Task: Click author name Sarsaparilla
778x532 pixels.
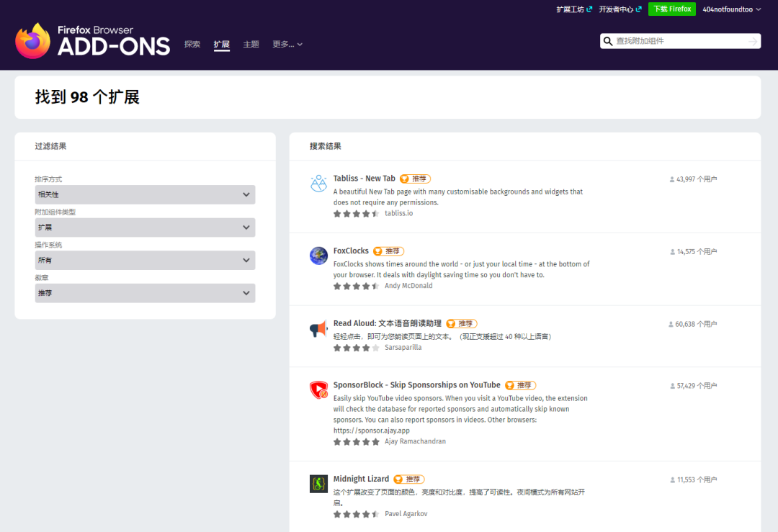Action: (x=403, y=348)
